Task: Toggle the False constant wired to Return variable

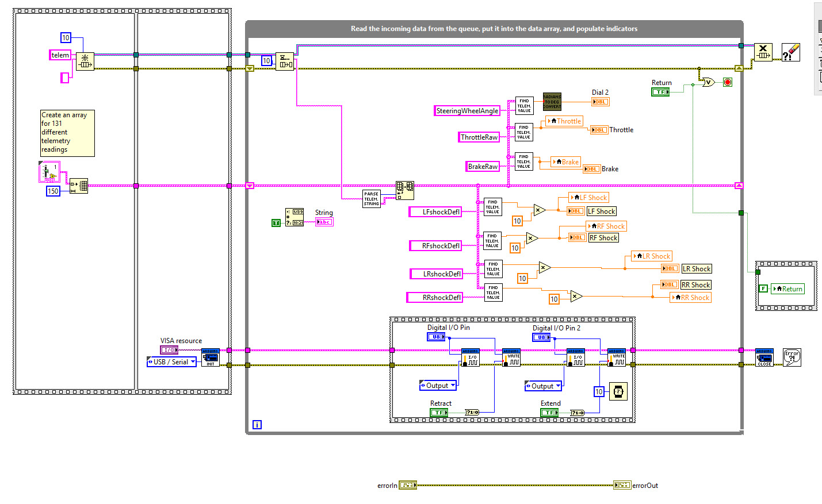Action: coord(763,288)
